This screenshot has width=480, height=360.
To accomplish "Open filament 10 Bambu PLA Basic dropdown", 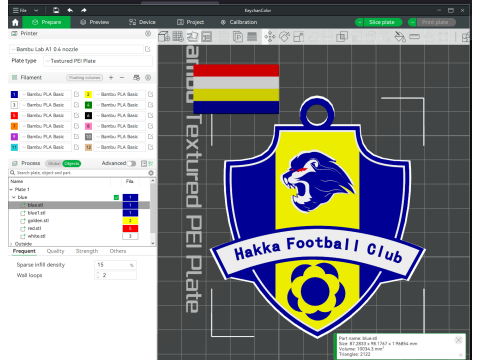I will (120, 137).
